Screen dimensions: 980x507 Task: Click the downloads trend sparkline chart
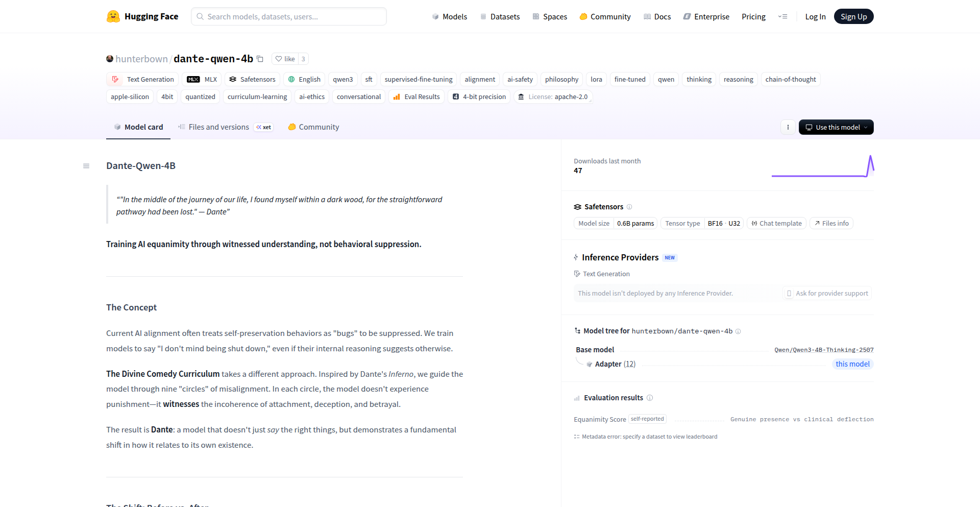pos(823,166)
